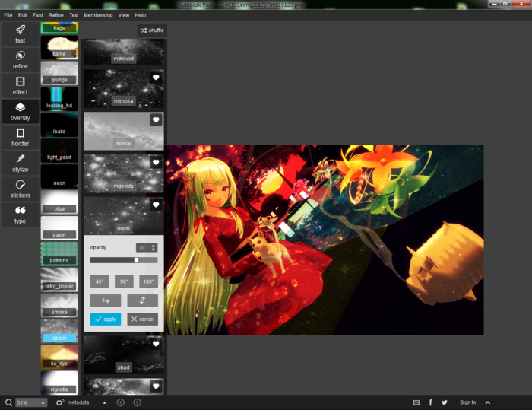
Task: Rotate overlay by 180 degrees
Action: (x=148, y=281)
